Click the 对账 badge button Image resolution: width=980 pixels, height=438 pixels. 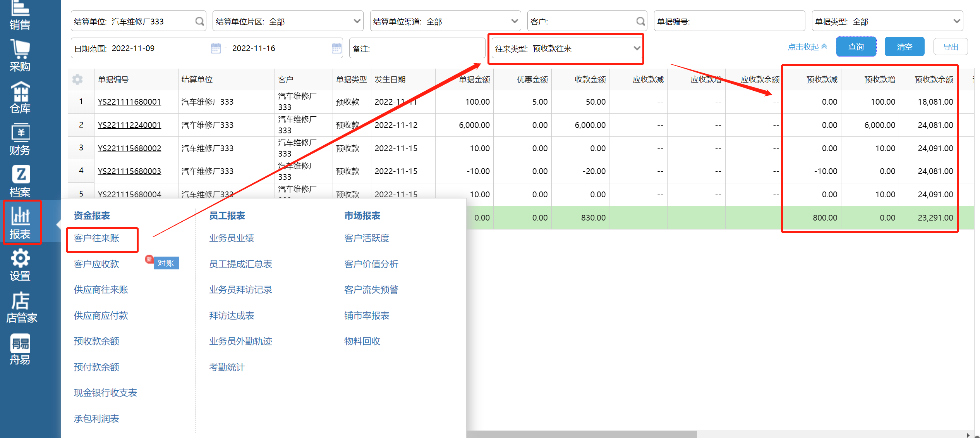pos(166,263)
